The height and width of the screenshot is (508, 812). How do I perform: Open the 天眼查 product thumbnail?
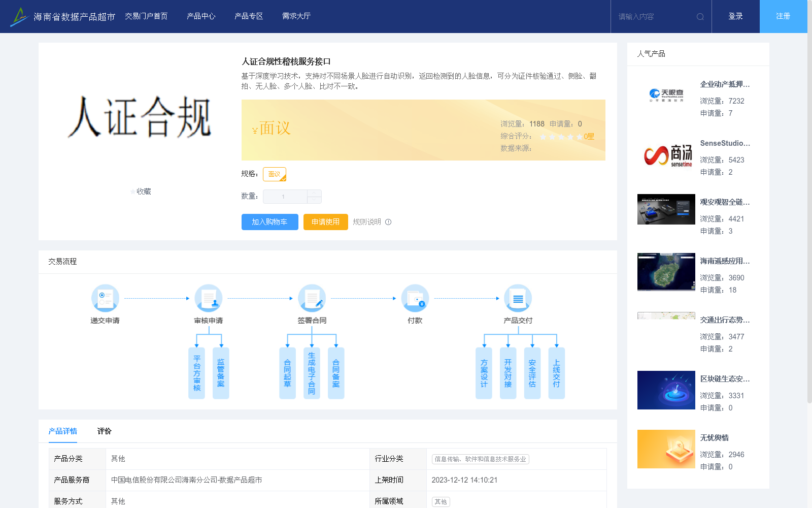coord(666,96)
